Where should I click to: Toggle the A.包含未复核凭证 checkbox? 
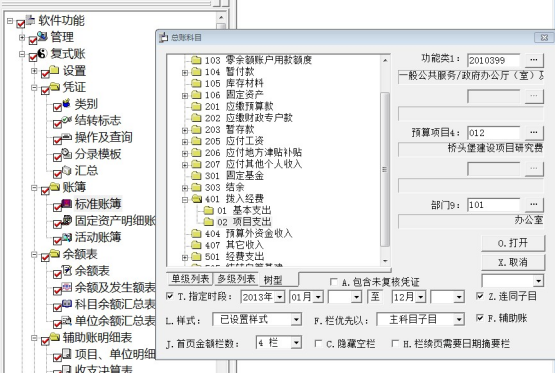tap(333, 282)
